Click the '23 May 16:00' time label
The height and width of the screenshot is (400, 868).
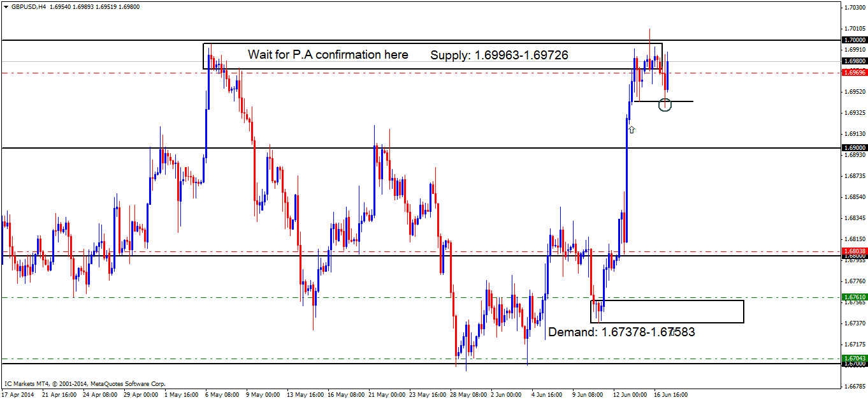pos(428,395)
